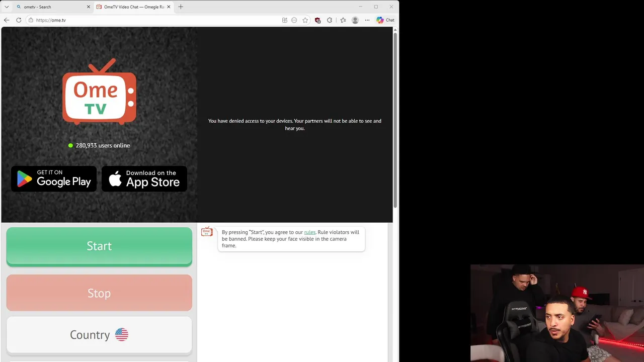Maximize the browser window
644x362 pixels.
(376, 7)
